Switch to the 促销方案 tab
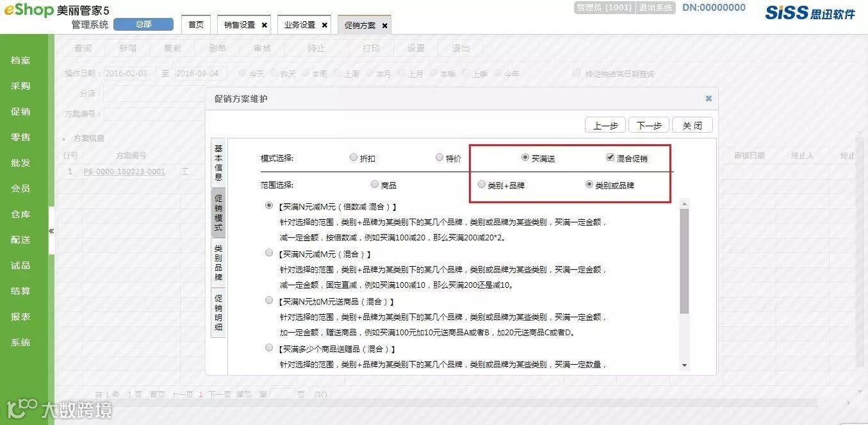 click(x=360, y=26)
